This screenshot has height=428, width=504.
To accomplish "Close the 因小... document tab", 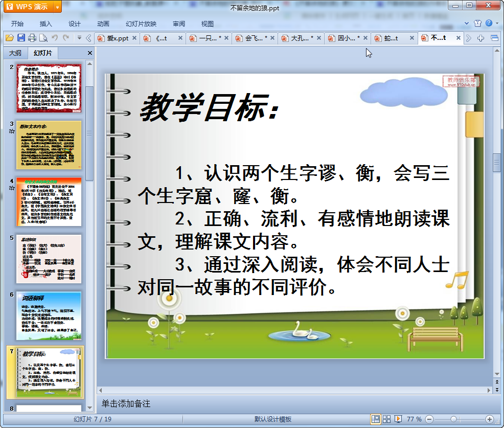I will click(x=365, y=38).
